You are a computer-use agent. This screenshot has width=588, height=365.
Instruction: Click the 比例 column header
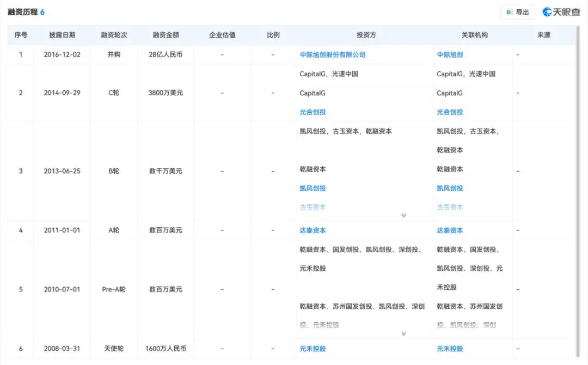pos(273,35)
